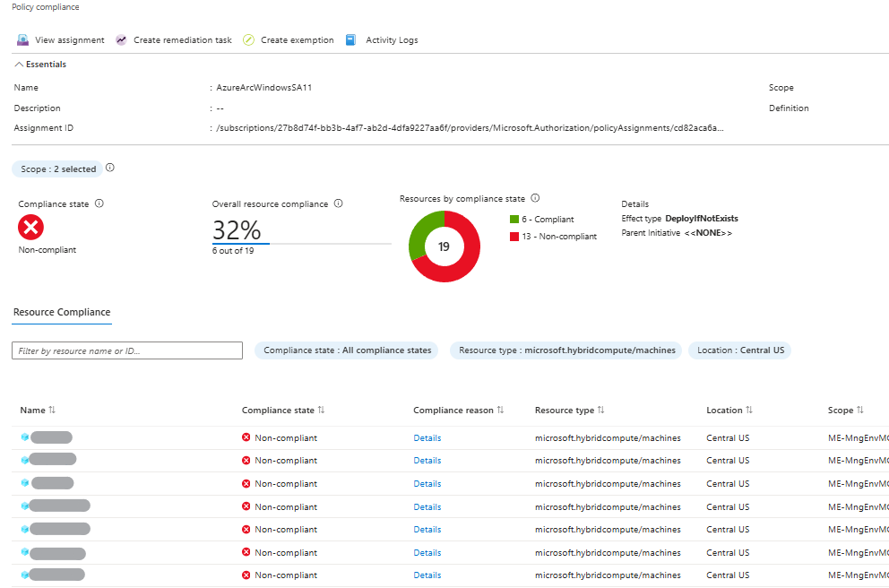Open Compliance state : All compliance states filter
The height and width of the screenshot is (588, 889).
[x=347, y=350]
